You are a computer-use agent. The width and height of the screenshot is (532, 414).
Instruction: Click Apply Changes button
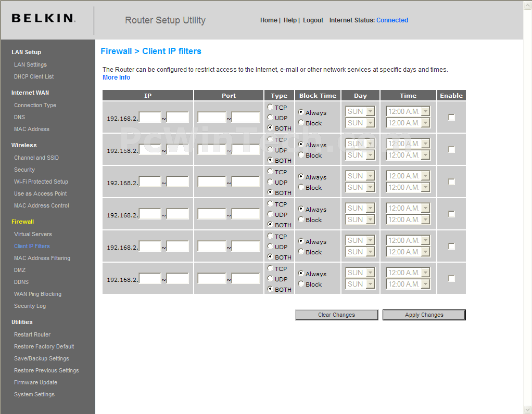coord(424,315)
